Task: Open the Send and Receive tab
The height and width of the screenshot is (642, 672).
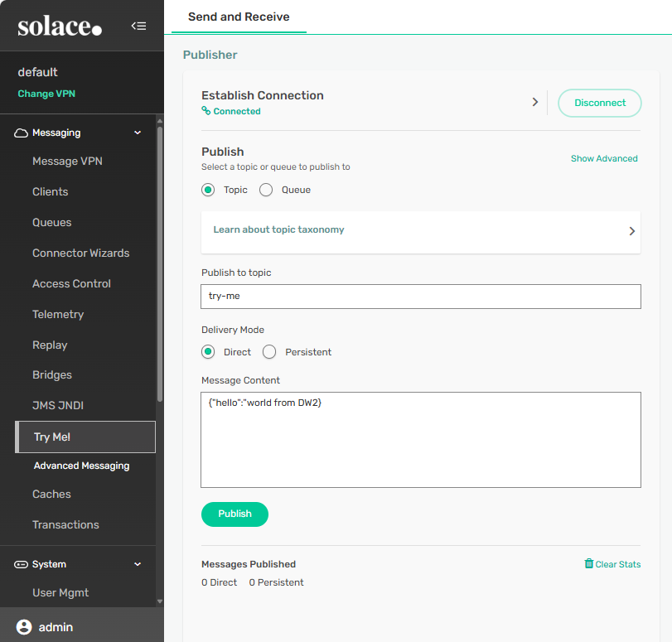Action: tap(239, 17)
